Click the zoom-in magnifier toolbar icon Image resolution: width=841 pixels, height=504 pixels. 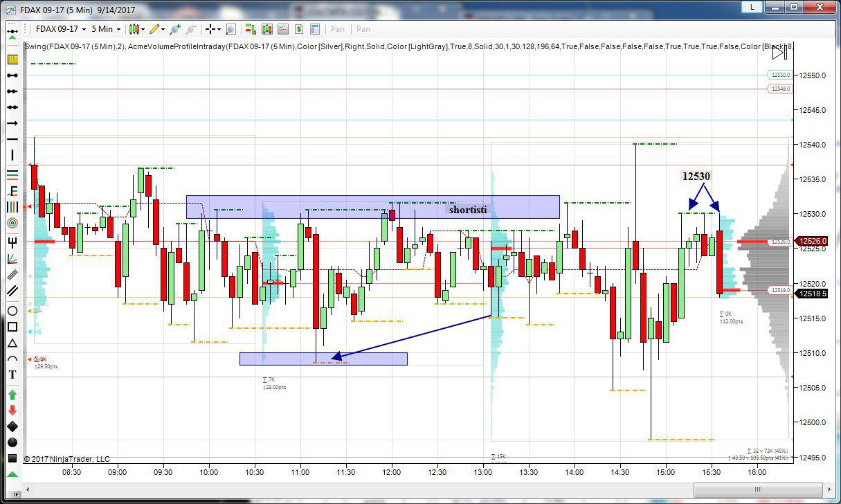click(x=231, y=29)
